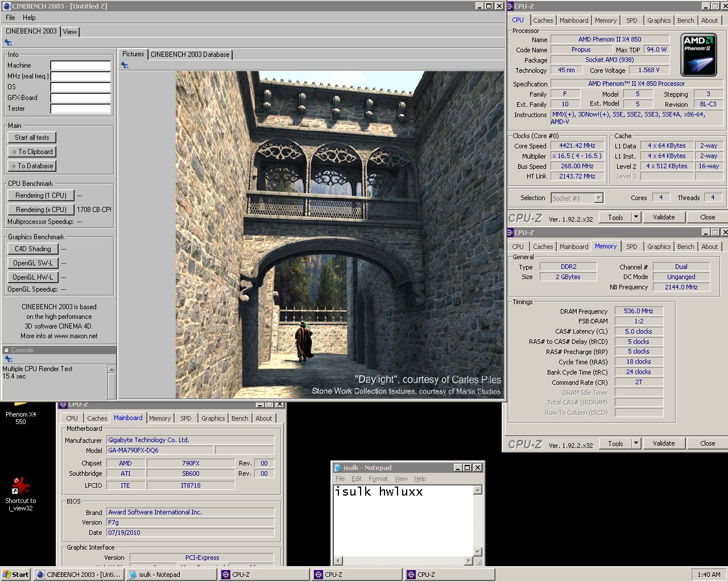
Task: Open Graphics tab in Memory CPU-Z window
Action: click(659, 247)
